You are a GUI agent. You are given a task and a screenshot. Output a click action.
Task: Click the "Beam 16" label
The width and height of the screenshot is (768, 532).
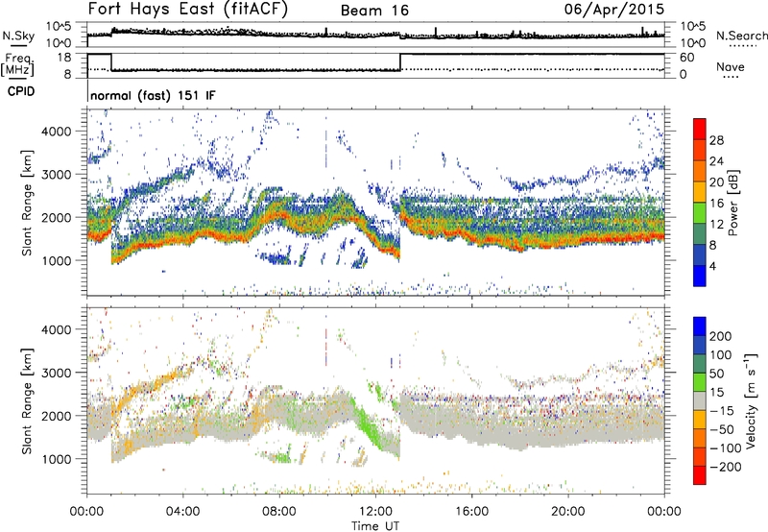(x=374, y=11)
